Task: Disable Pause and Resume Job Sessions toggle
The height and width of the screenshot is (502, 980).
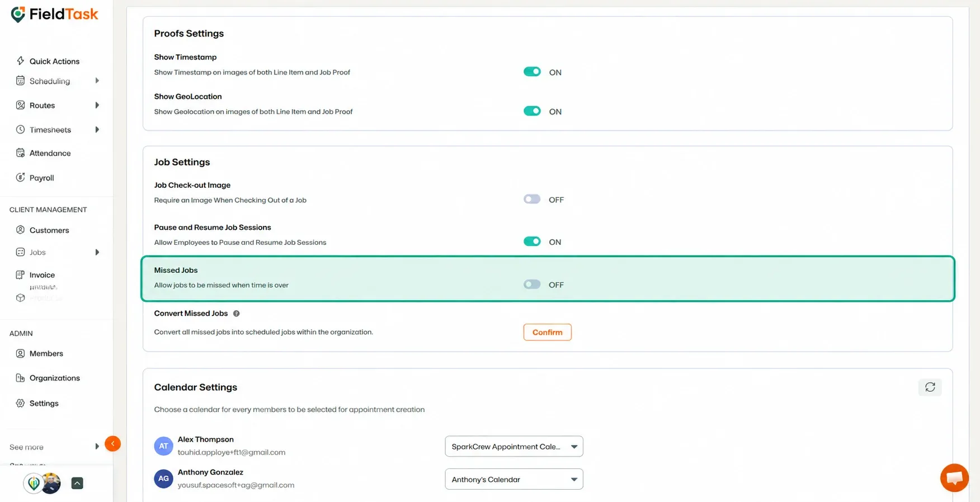Action: click(x=532, y=241)
